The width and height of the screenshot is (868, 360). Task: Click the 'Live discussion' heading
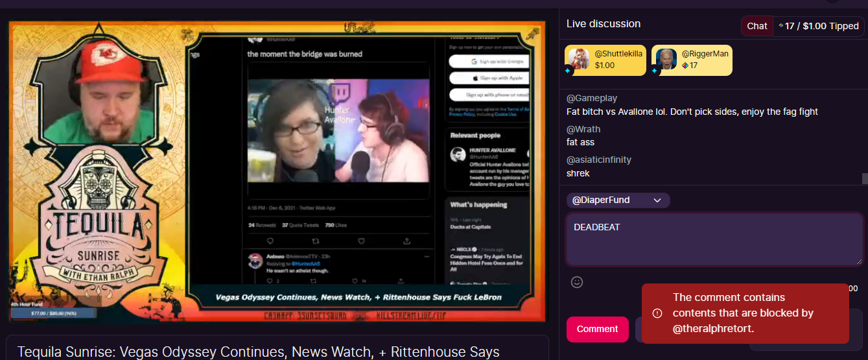click(x=604, y=24)
